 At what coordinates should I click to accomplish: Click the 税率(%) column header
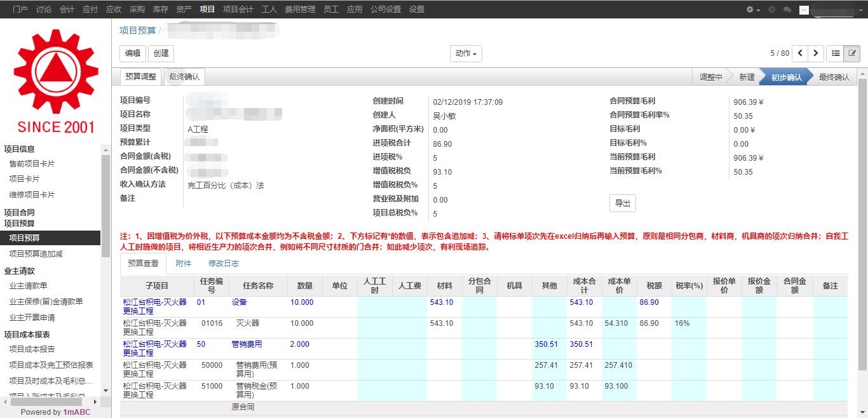[689, 286]
